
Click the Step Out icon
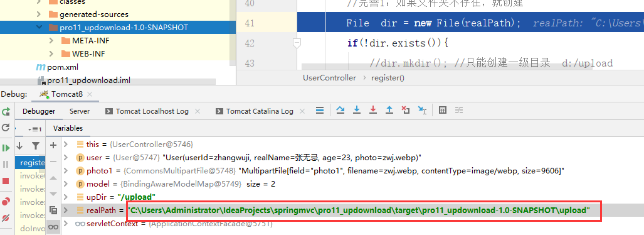tap(389, 110)
